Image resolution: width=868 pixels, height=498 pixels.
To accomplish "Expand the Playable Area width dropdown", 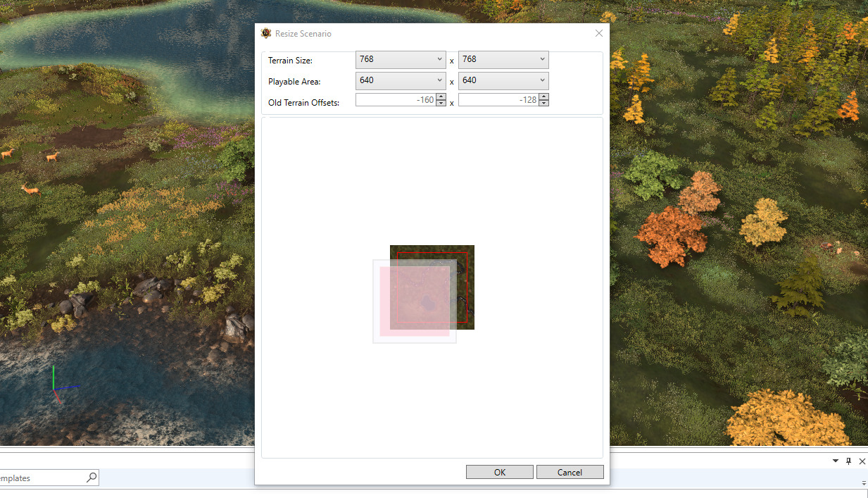I will click(401, 80).
